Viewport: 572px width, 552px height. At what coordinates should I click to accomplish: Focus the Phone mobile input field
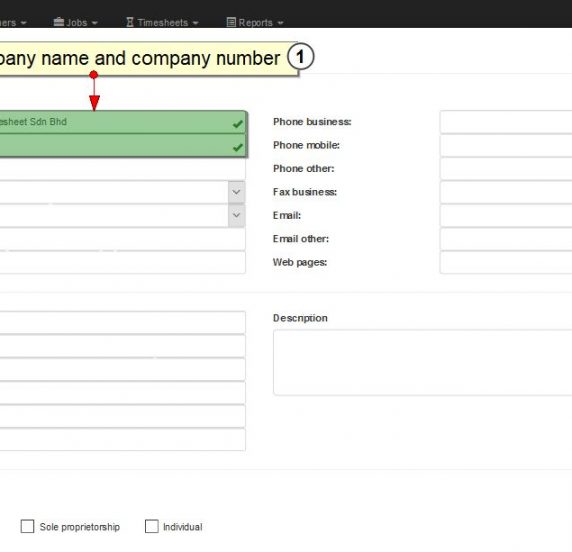[x=506, y=145]
